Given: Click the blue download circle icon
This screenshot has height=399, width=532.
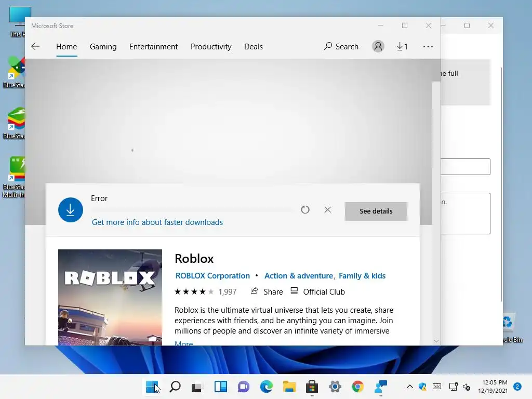Looking at the screenshot, I should click(71, 210).
